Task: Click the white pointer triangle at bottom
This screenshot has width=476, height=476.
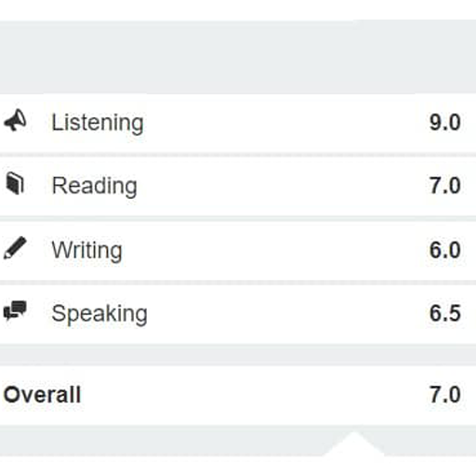Action: point(353,444)
